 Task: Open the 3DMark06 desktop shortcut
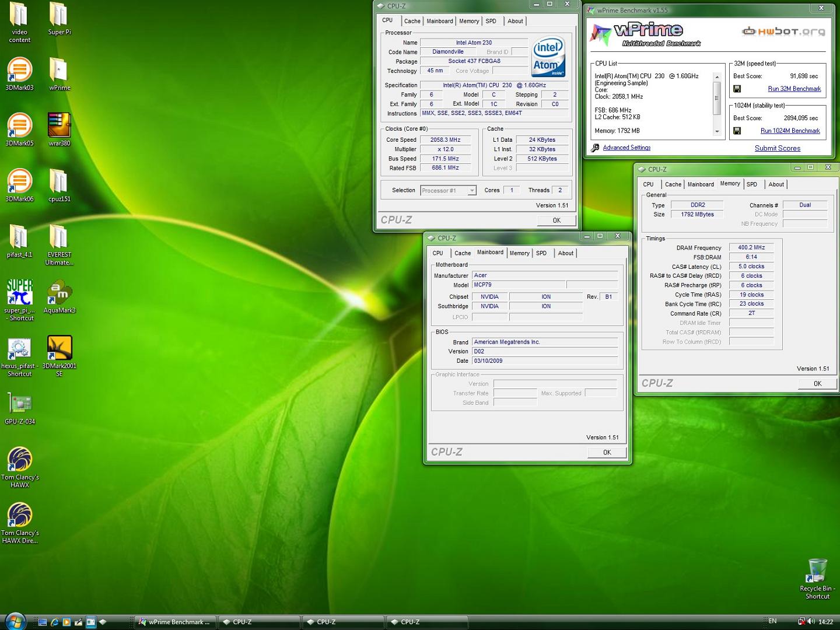19,185
